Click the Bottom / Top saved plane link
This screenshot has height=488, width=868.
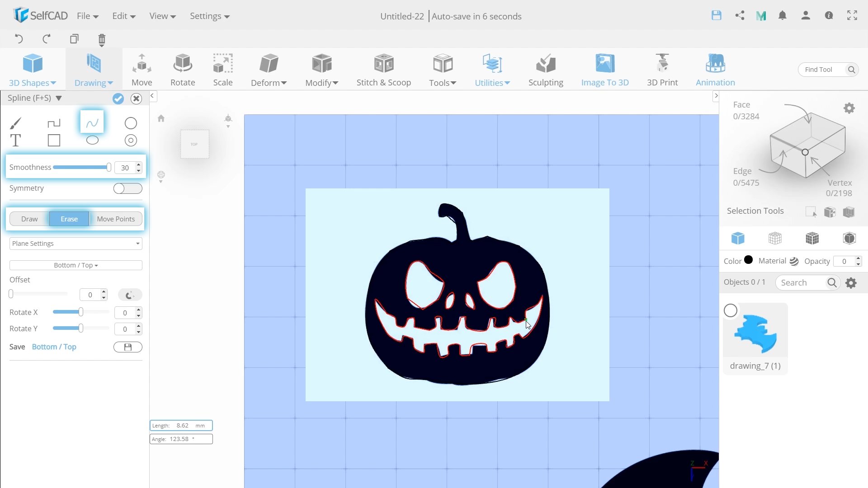tap(54, 347)
